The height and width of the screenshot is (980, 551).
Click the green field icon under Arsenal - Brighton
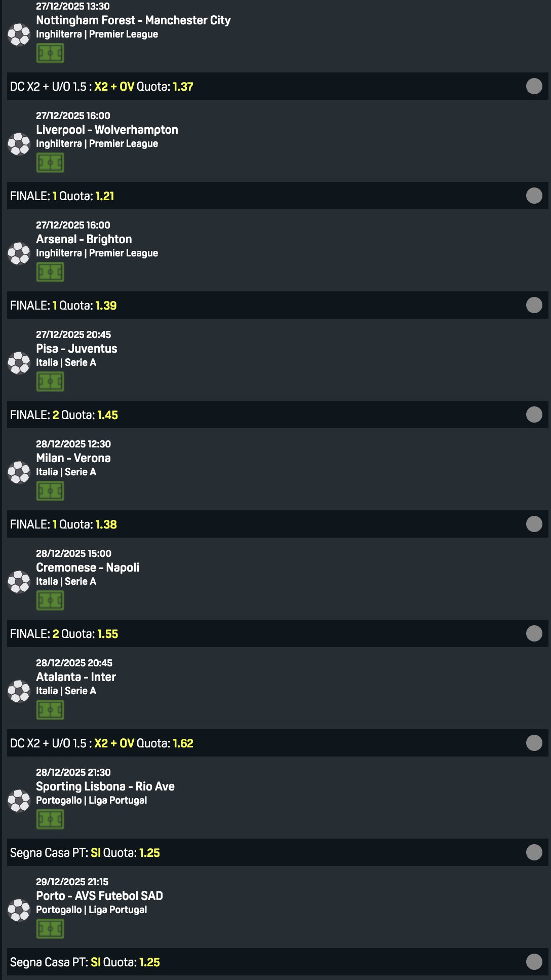[50, 272]
